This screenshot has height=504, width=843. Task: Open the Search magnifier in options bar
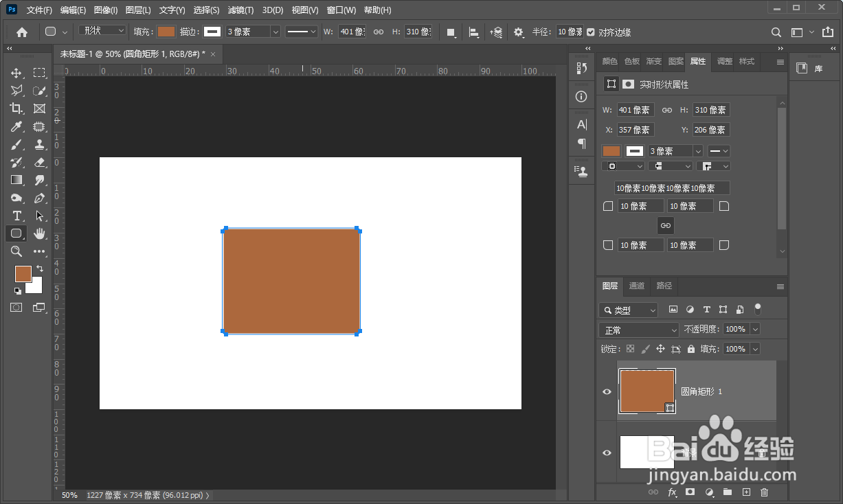tap(776, 32)
